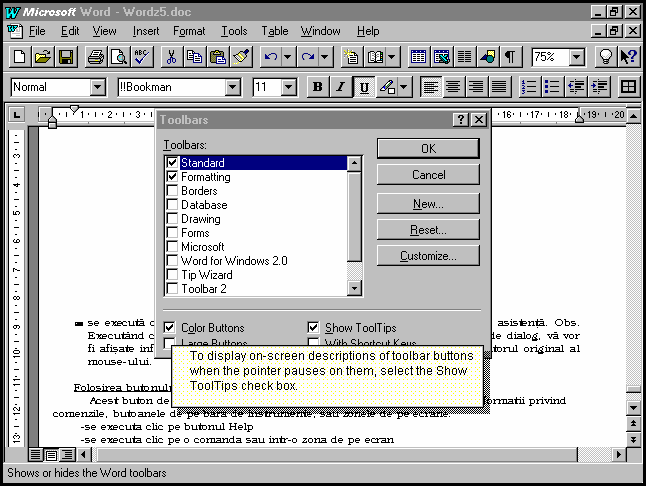Activate the Help pointer question mark icon
The image size is (646, 486).
(x=629, y=57)
